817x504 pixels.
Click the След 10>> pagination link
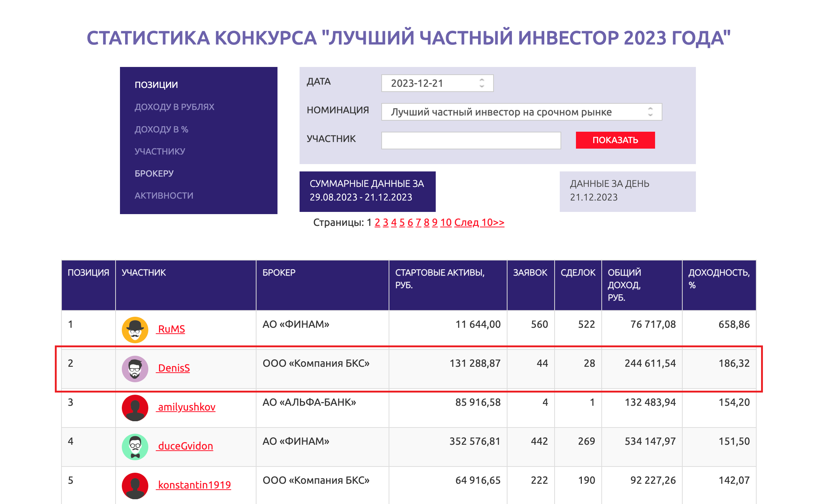click(x=479, y=223)
